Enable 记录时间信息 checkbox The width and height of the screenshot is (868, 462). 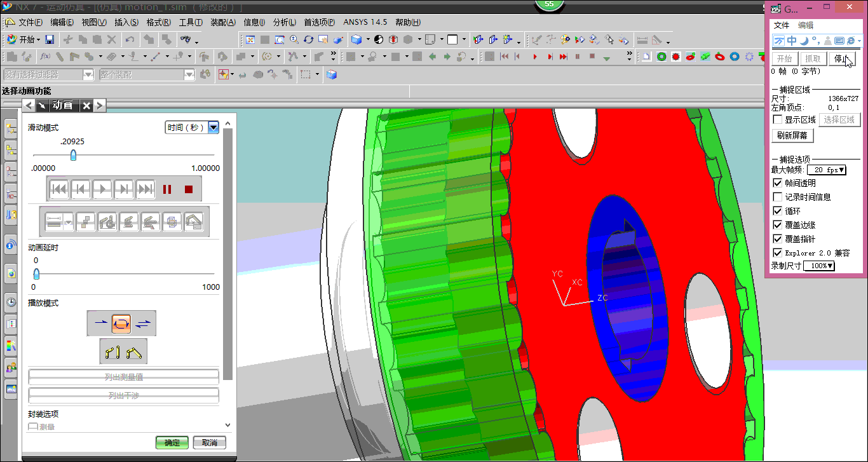tap(777, 197)
